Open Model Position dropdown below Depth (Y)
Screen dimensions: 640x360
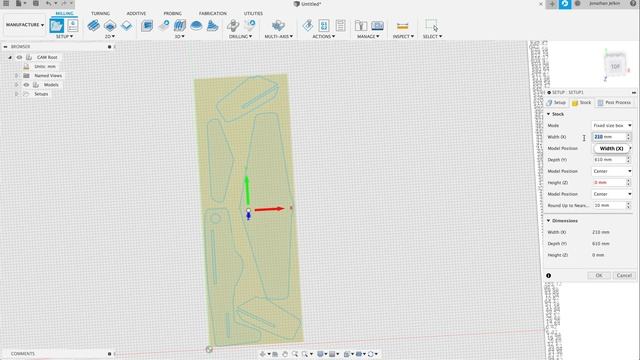[612, 171]
